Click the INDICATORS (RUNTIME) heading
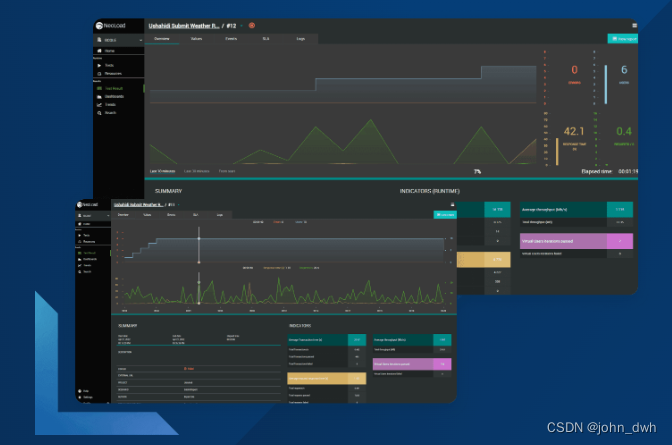The height and width of the screenshot is (445, 672). tap(430, 191)
